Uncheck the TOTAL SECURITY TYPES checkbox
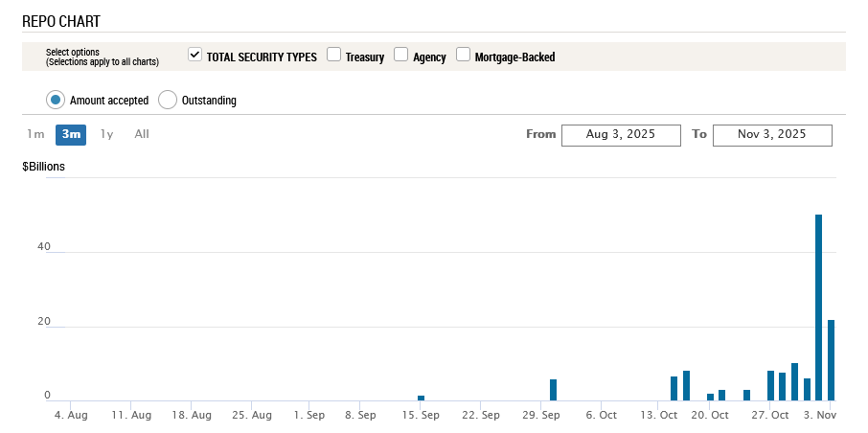 195,56
